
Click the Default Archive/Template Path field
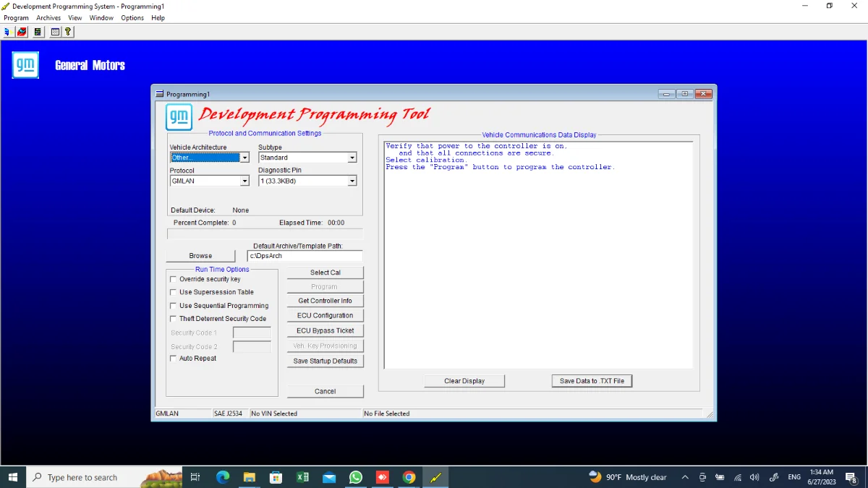click(304, 256)
